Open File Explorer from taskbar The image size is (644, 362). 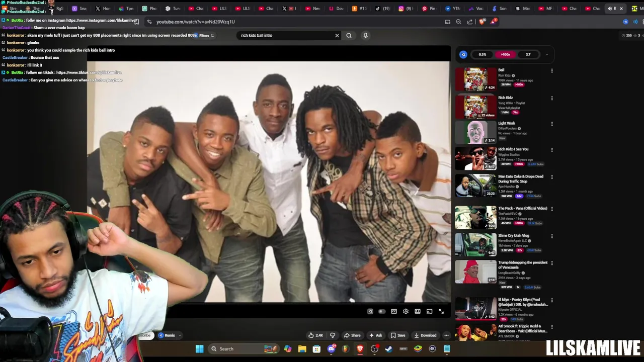(x=302, y=348)
